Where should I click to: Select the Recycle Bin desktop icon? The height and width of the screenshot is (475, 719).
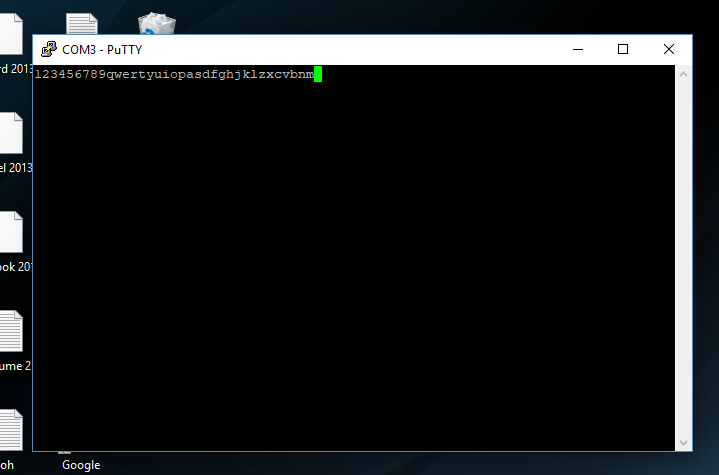click(157, 23)
